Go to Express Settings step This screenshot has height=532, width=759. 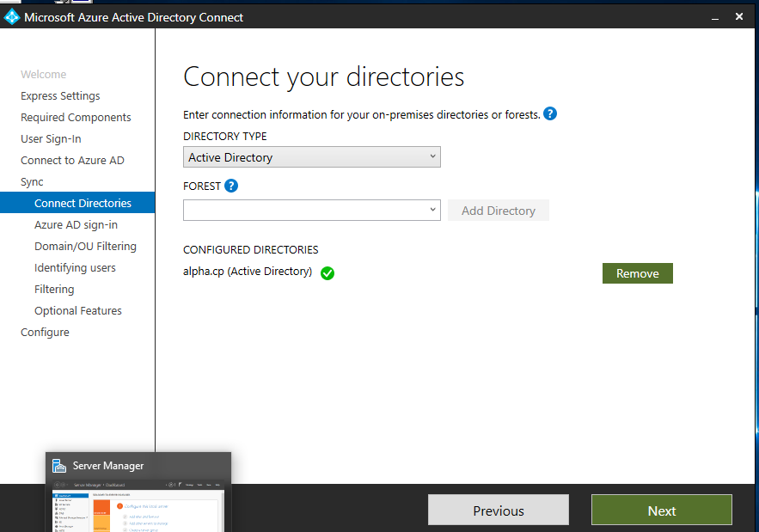[x=60, y=96]
